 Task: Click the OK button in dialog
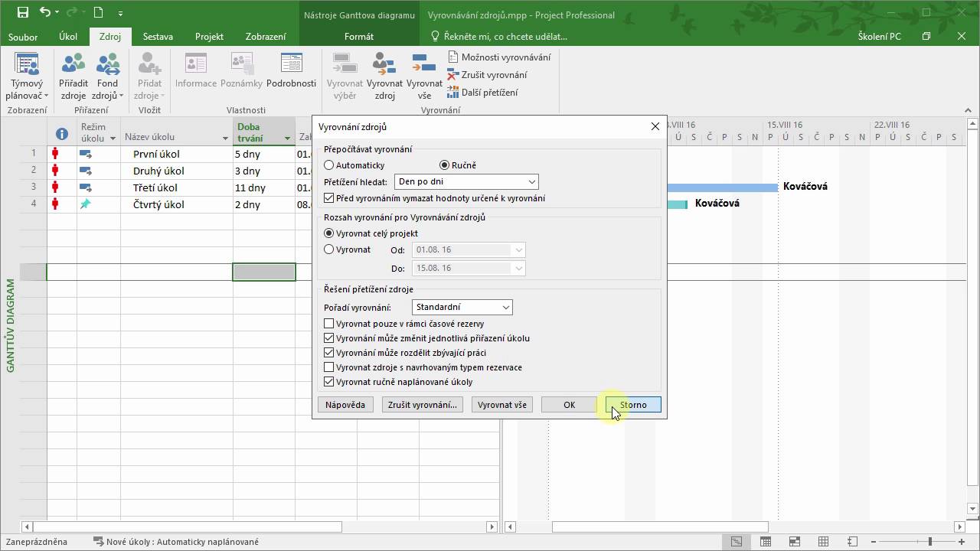pyautogui.click(x=569, y=405)
